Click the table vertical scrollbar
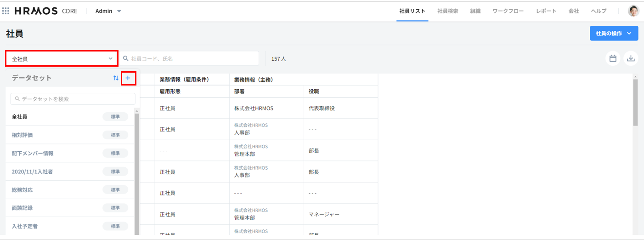Image resolution: width=644 pixels, height=240 pixels. pos(635,102)
